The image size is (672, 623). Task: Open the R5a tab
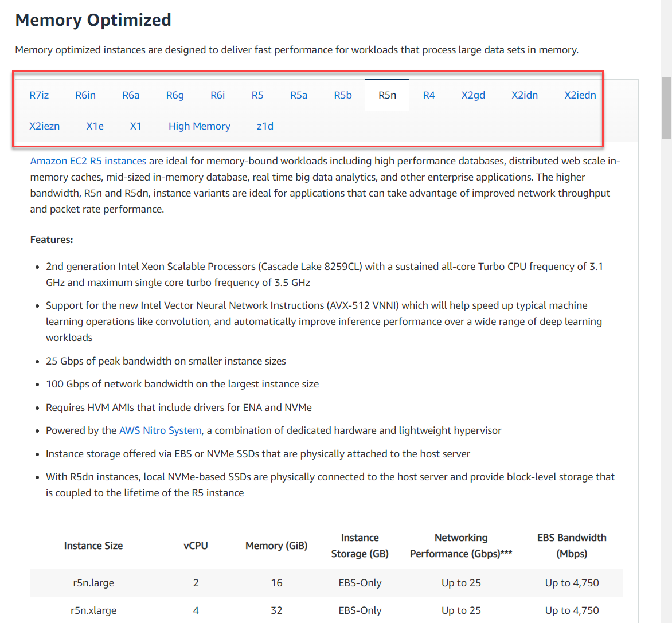[299, 95]
